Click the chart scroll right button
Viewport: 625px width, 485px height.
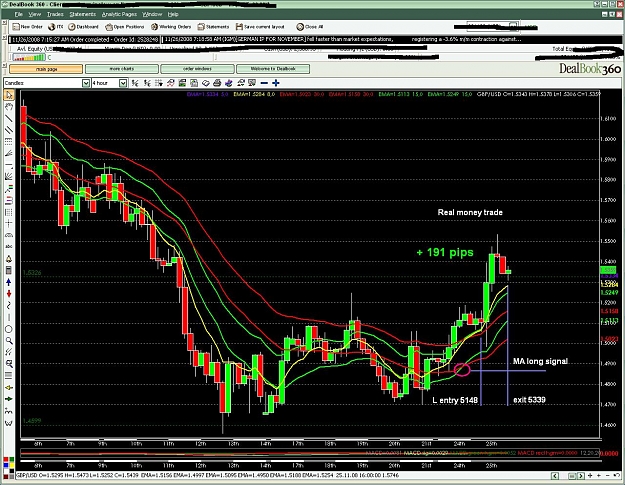tap(581, 475)
